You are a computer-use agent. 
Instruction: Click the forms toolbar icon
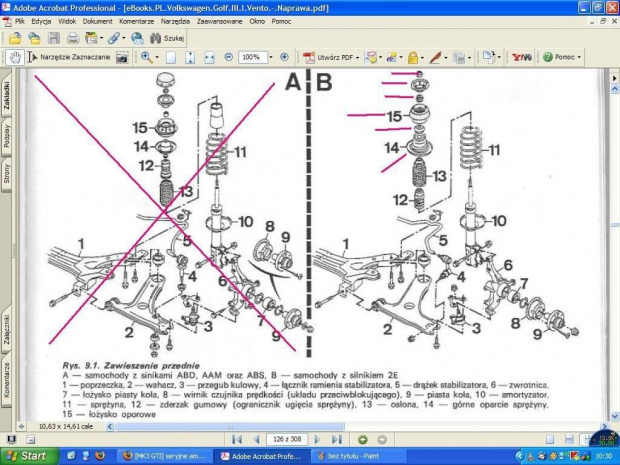(x=459, y=58)
